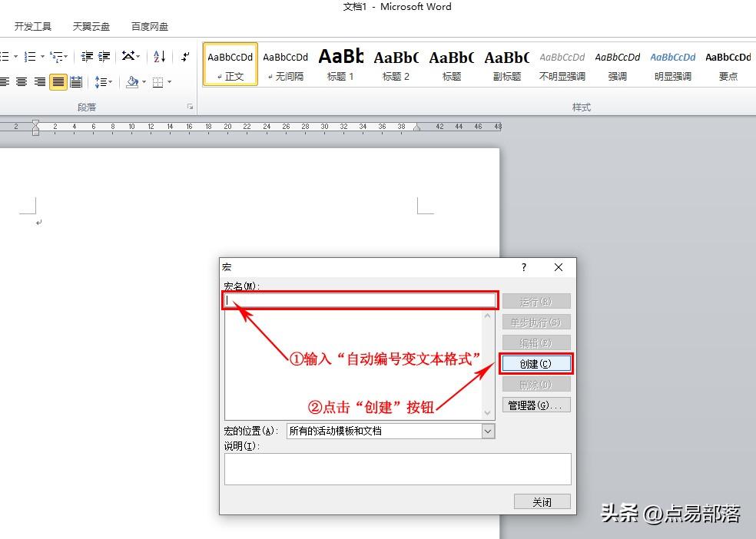
Task: Apply distributed alignment
Action: point(76,82)
